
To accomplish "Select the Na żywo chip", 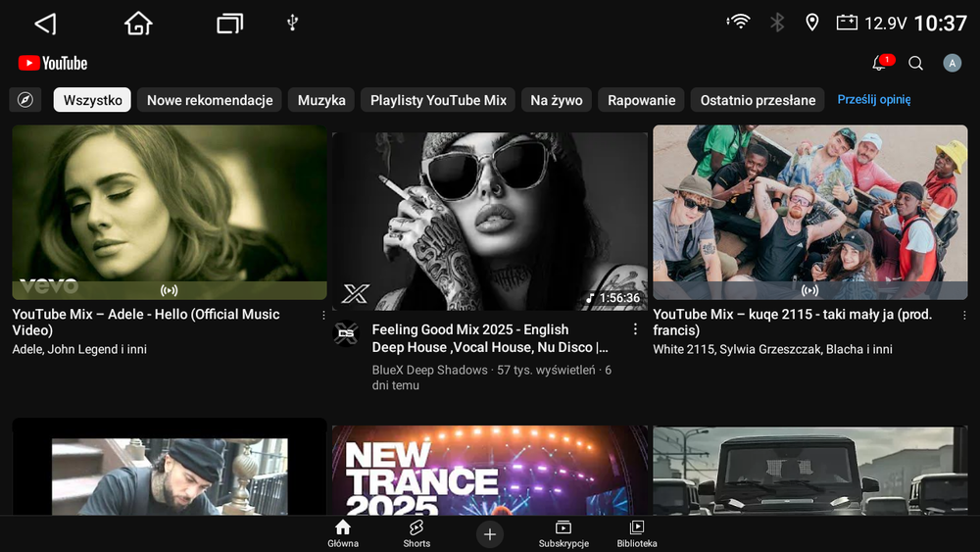I will (x=557, y=100).
